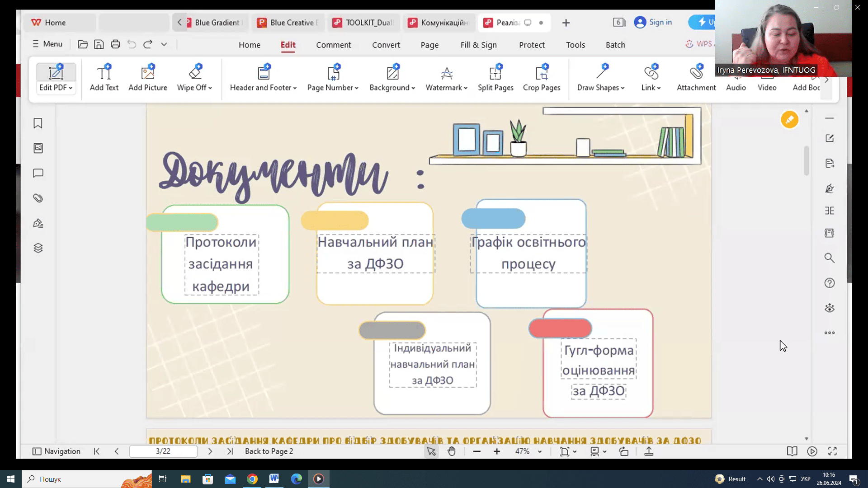The image size is (868, 488).
Task: Open the zoom percentage dropdown
Action: 539,451
